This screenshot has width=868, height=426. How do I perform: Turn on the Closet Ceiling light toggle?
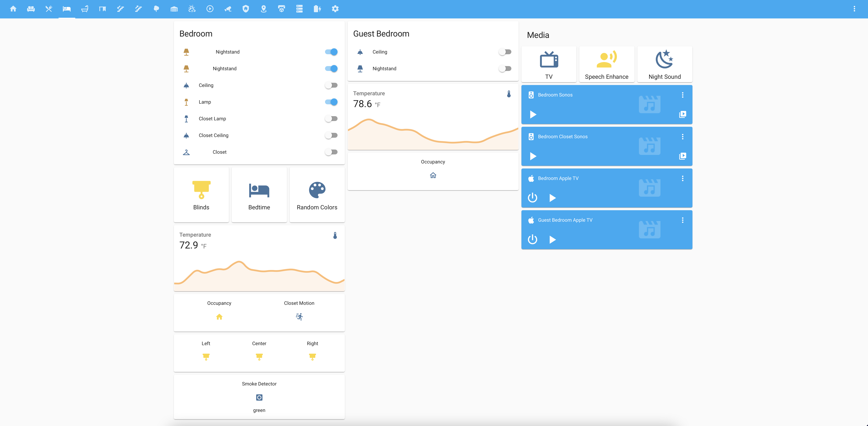click(331, 135)
